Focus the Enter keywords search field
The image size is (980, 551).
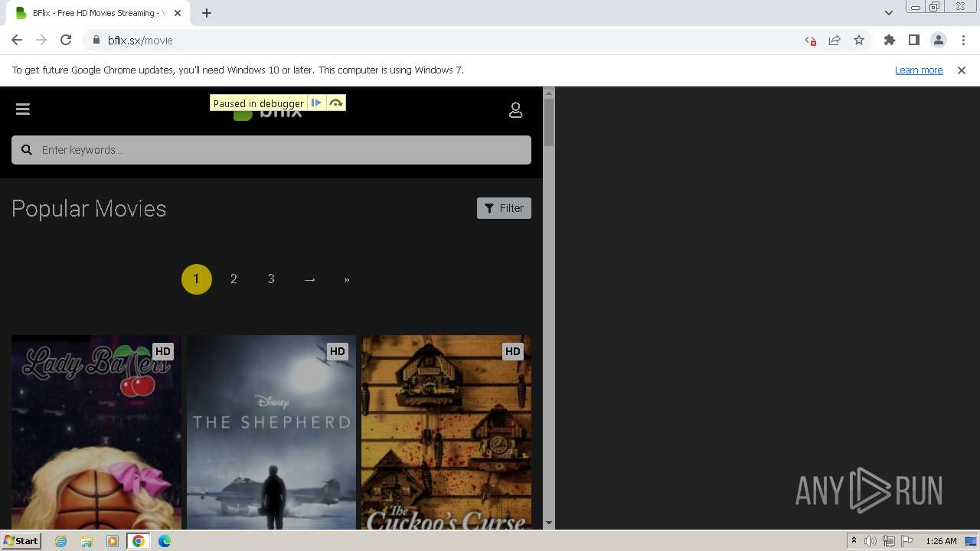(271, 150)
